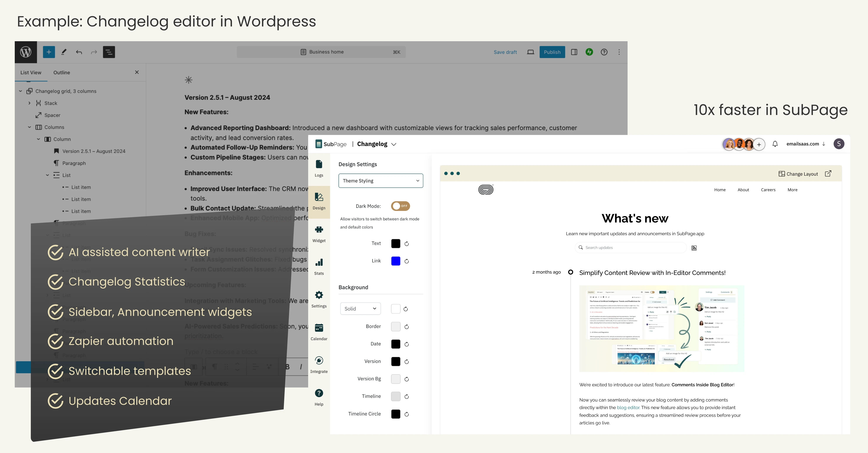Screen dimensions: 868x453
Task: Open the blog editor link
Action: (x=628, y=407)
